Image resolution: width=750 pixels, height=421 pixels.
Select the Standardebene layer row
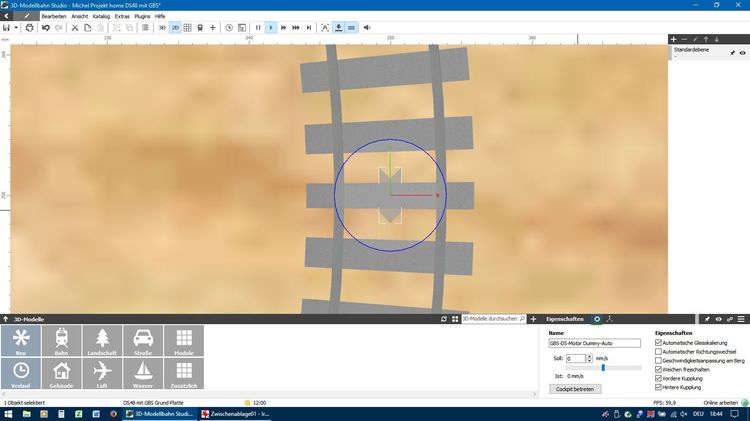click(709, 53)
